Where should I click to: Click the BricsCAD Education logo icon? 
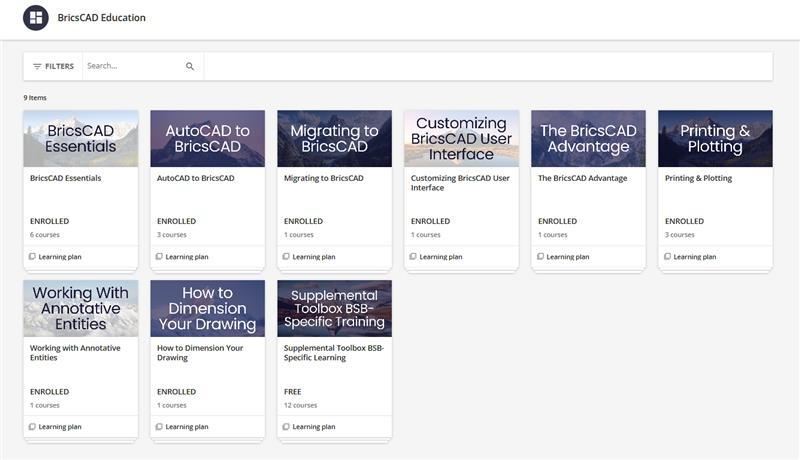click(x=35, y=18)
